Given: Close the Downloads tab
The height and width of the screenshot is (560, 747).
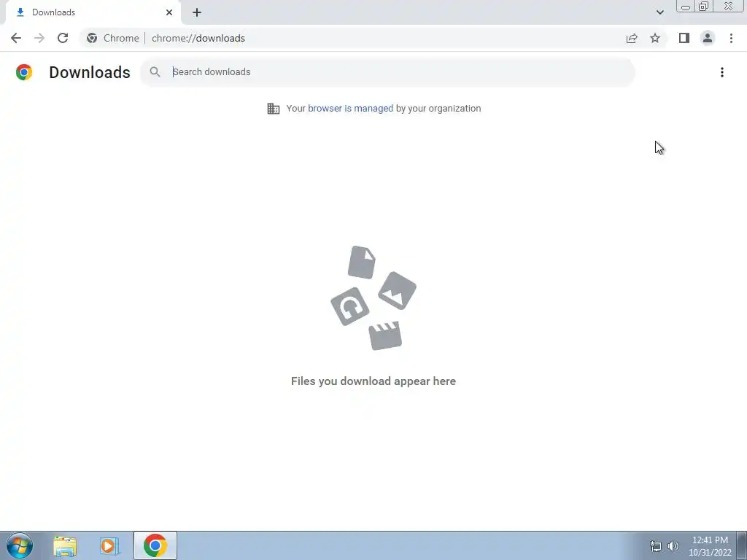Looking at the screenshot, I should tap(169, 12).
